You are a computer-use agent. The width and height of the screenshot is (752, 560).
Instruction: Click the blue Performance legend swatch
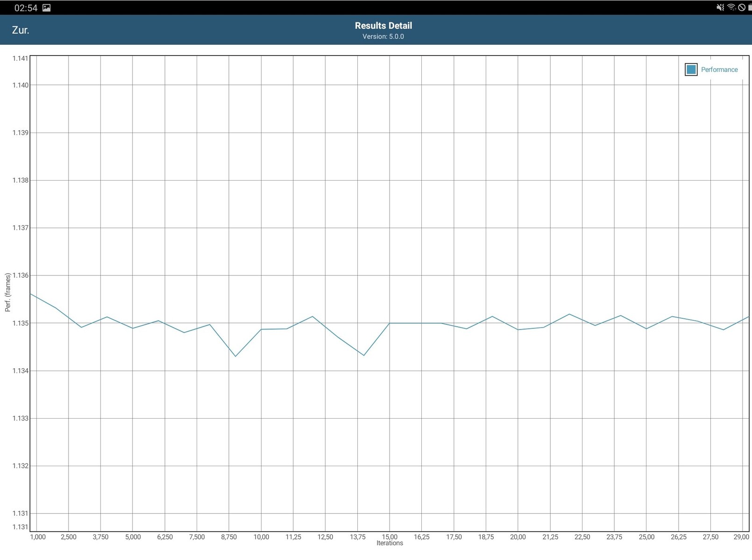[x=691, y=70]
